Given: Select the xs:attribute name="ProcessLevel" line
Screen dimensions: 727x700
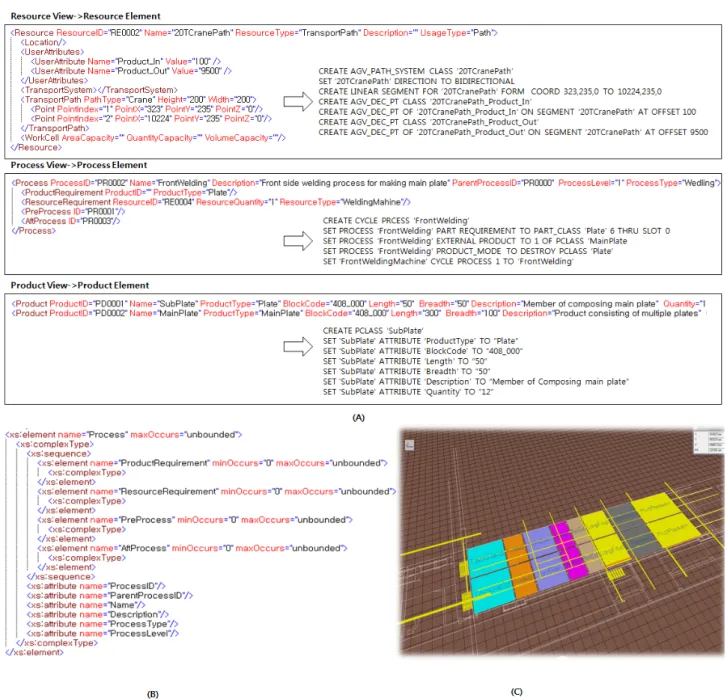Looking at the screenshot, I should click(x=102, y=633).
